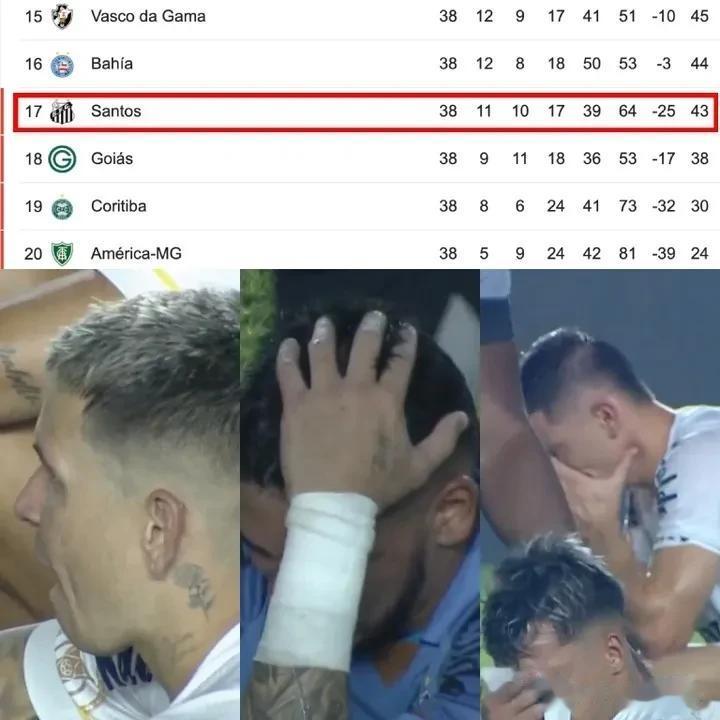Open the Coritiba team name link

point(118,206)
